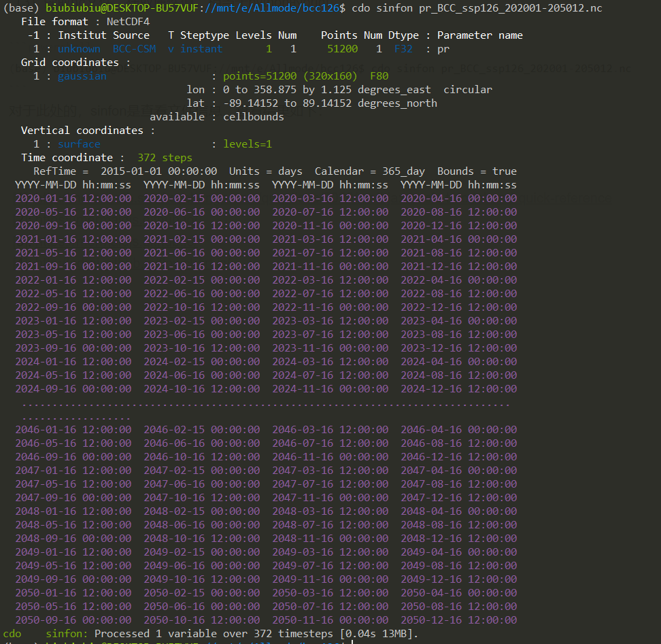This screenshot has width=661, height=644.
Task: Click the points value 51200 in the variable row
Action: (x=342, y=49)
